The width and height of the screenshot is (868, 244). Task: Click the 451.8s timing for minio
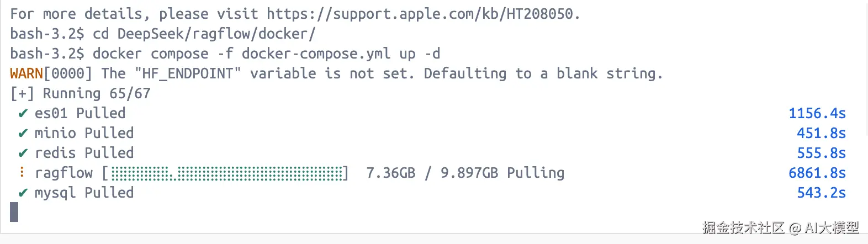(821, 134)
